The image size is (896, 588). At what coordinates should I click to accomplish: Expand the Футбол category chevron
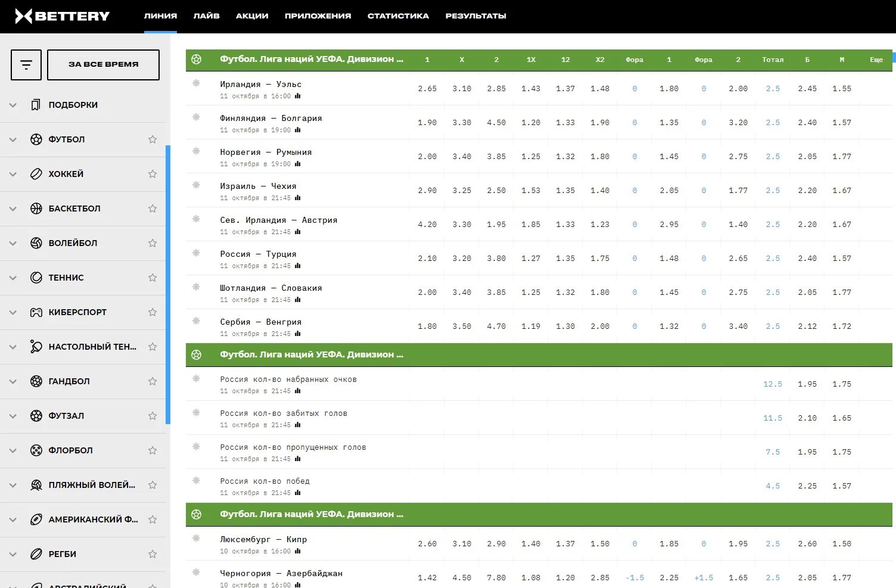13,139
